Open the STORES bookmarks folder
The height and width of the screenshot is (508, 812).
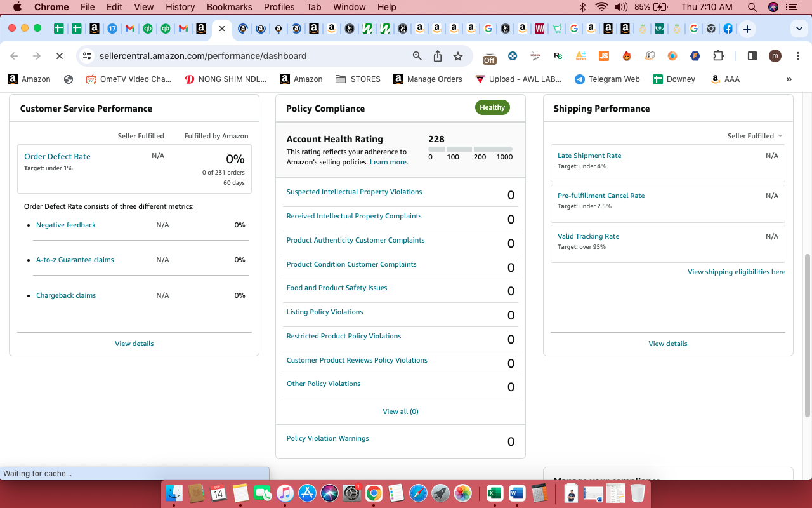[358, 79]
